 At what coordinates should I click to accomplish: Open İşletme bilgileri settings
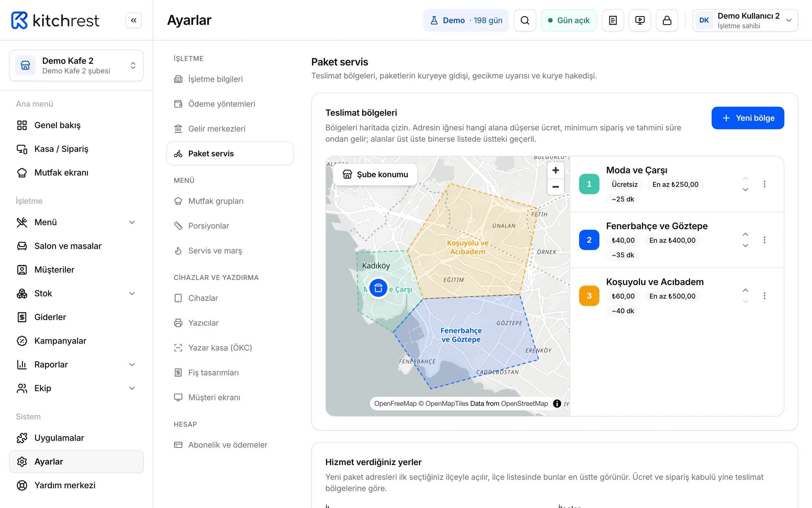230,79
